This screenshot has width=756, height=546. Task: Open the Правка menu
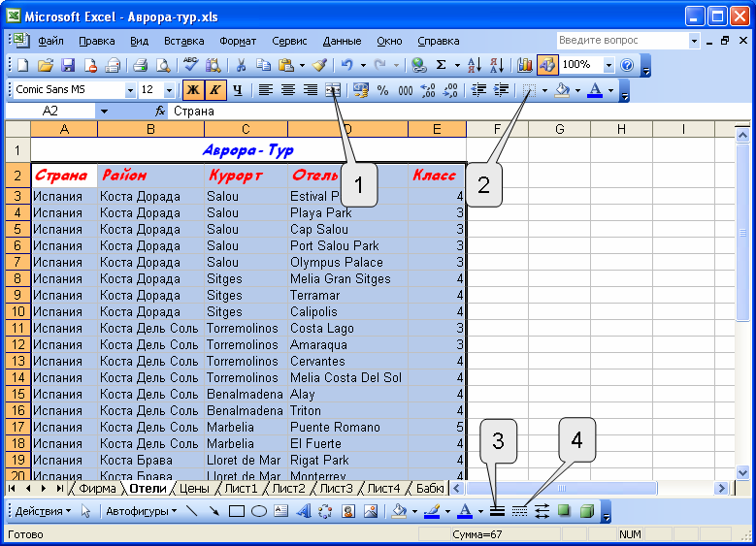click(97, 41)
